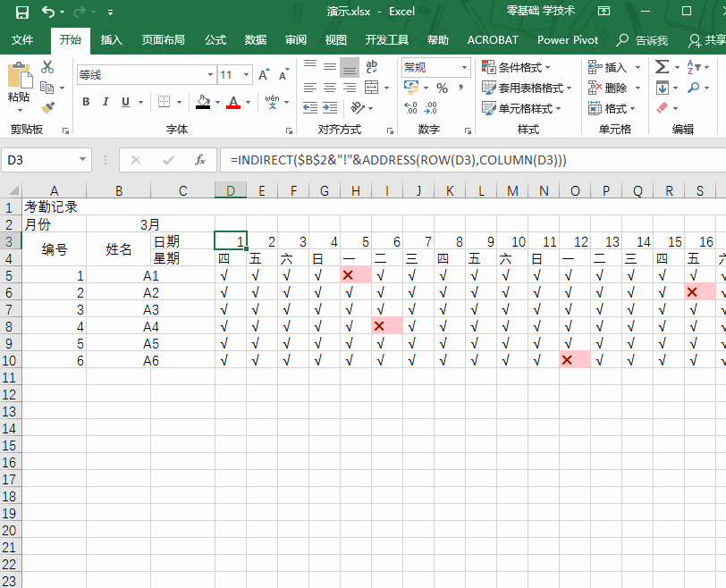Click the Save icon in quick access toolbar
Viewport: 726px width, 588px height.
click(21, 12)
